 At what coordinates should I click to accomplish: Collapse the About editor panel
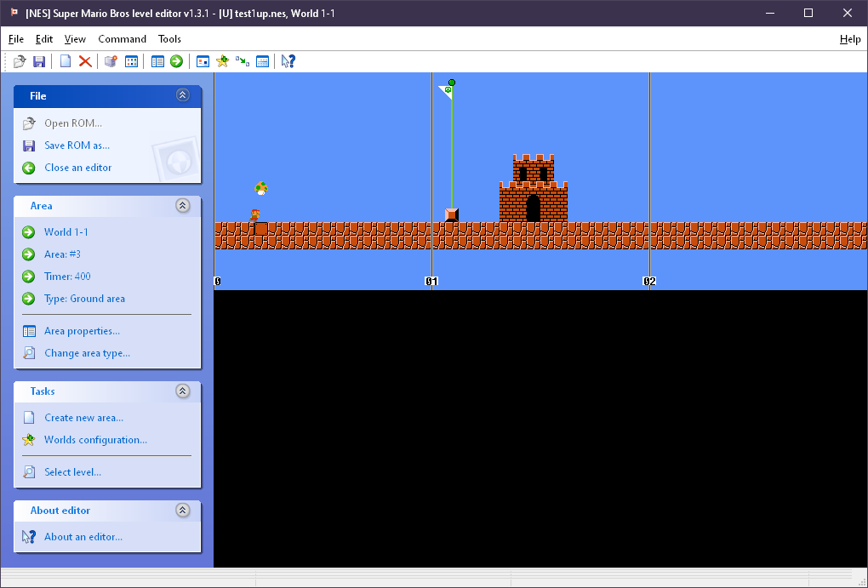click(x=183, y=510)
